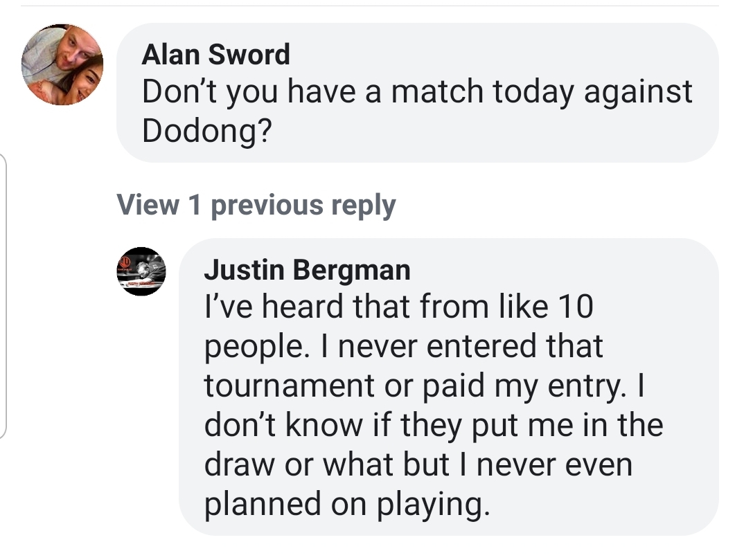This screenshot has width=744, height=560.
Task: View 1 previous reply
Action: 256,205
